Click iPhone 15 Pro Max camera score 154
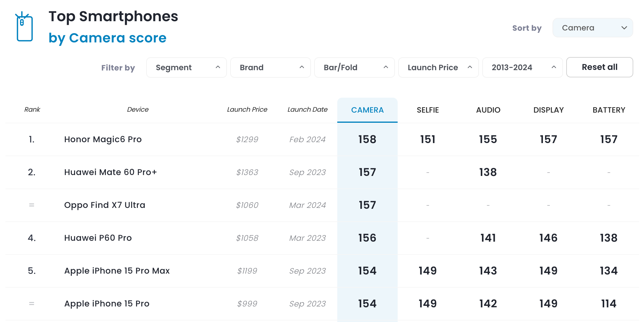Viewport: 644px width, 322px height. (367, 271)
